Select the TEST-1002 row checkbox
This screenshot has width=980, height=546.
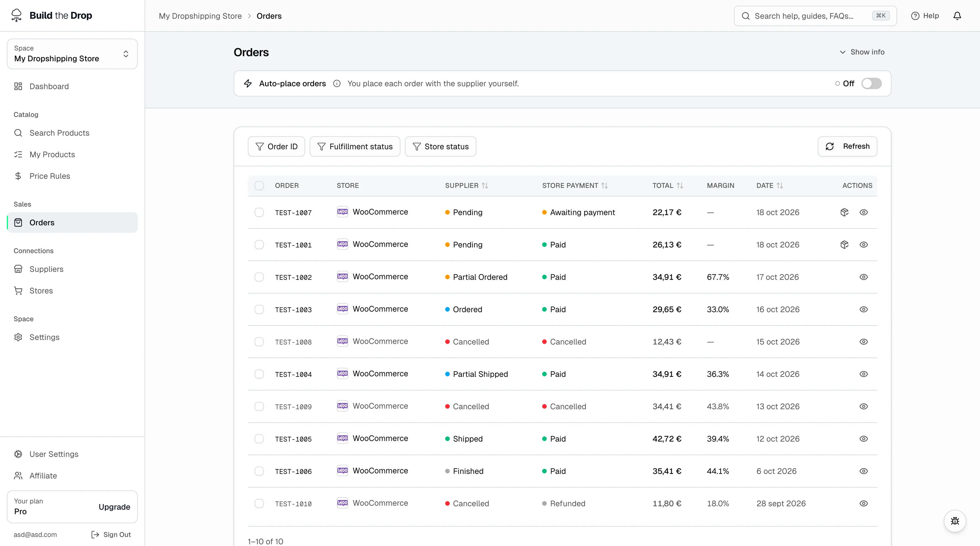click(259, 277)
